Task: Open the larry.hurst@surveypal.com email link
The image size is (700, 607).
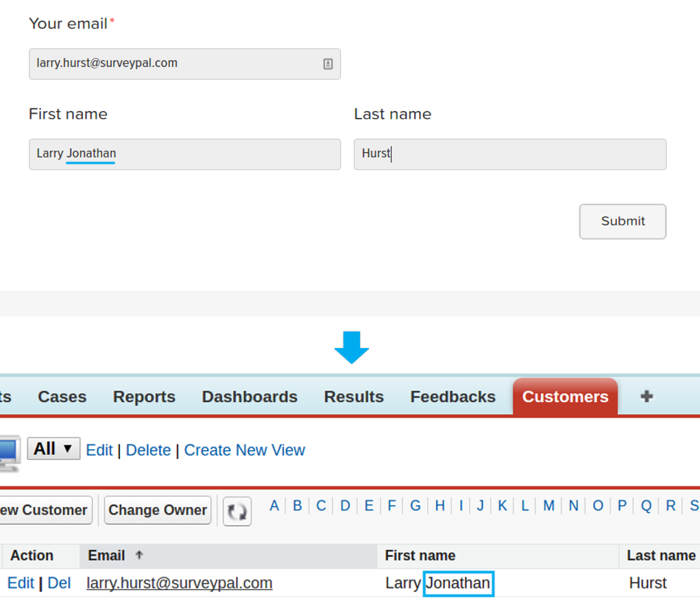Action: tap(180, 583)
